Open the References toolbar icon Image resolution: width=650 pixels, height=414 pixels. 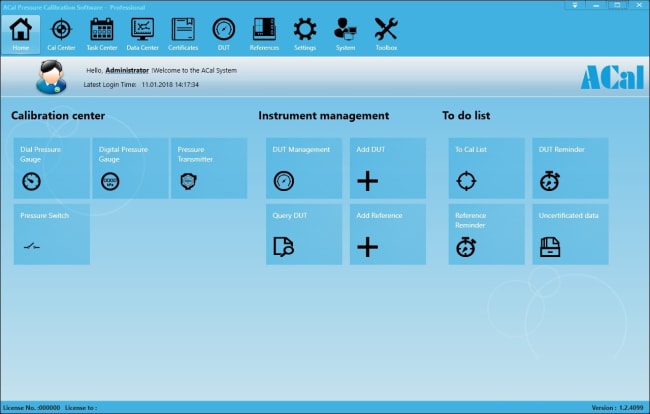click(264, 34)
